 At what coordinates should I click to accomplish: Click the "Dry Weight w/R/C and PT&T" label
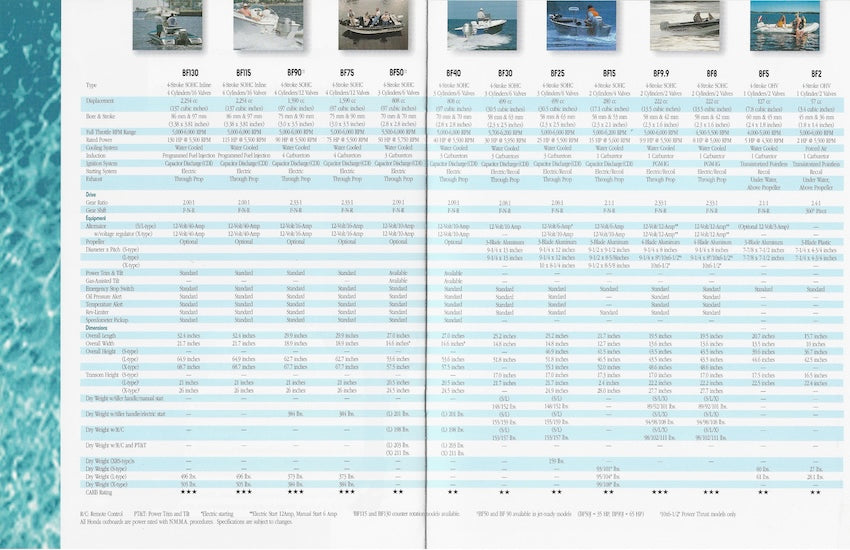(x=115, y=445)
